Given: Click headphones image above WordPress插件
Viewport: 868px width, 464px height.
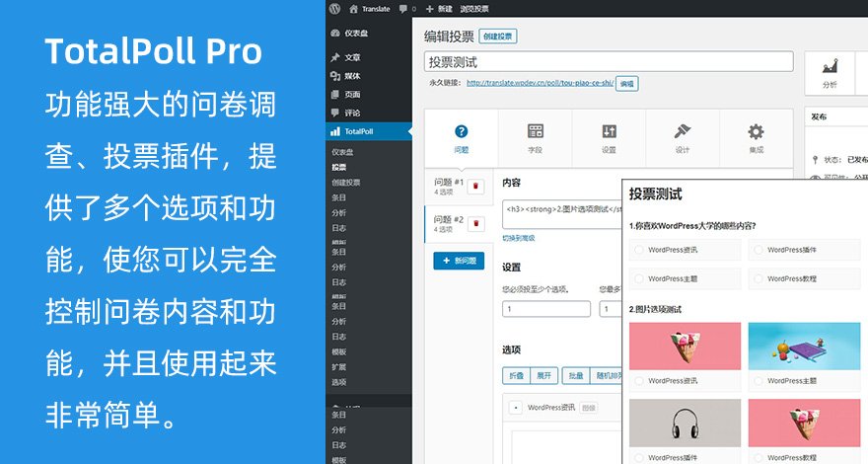Looking at the screenshot, I should (685, 423).
